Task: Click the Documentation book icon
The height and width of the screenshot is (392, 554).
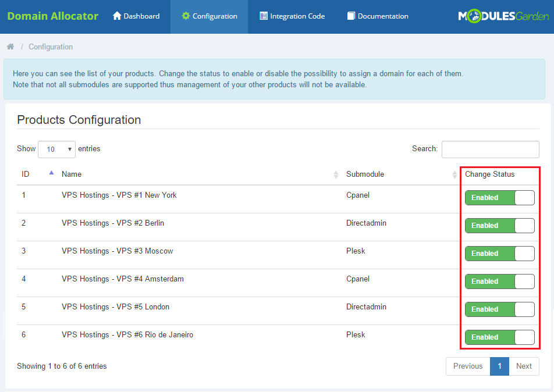Action: tap(351, 16)
